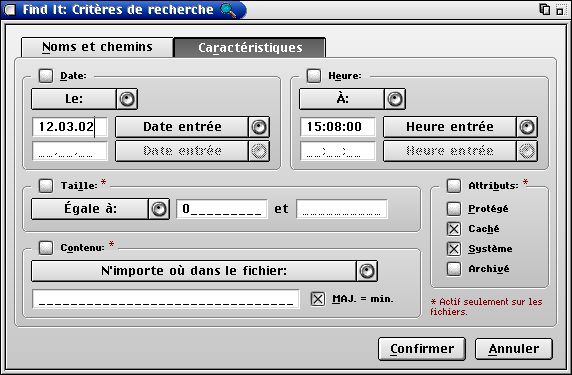Check the Archivé attribute

[x=454, y=269]
